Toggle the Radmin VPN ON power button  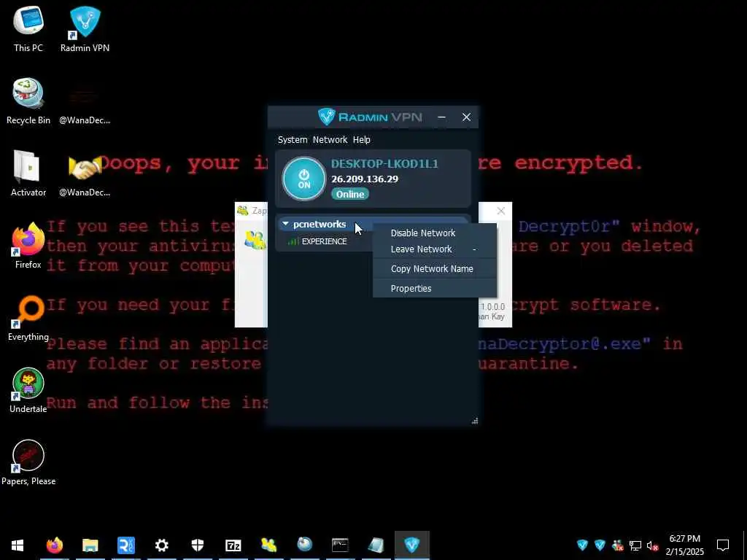[304, 179]
